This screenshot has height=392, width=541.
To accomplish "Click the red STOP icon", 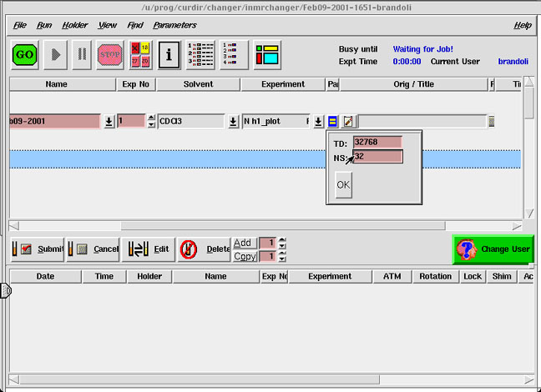I will point(110,55).
